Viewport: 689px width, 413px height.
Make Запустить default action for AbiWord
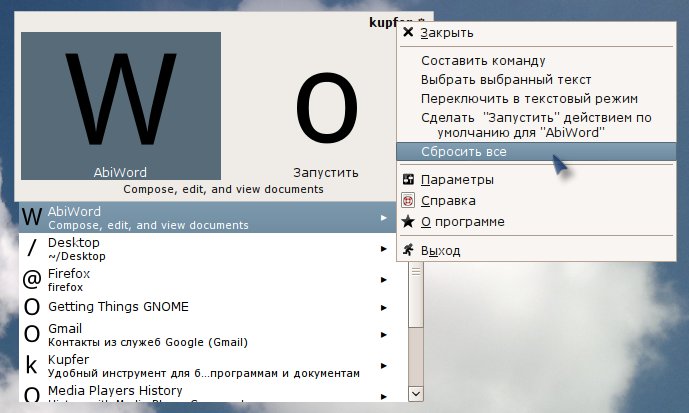536,125
